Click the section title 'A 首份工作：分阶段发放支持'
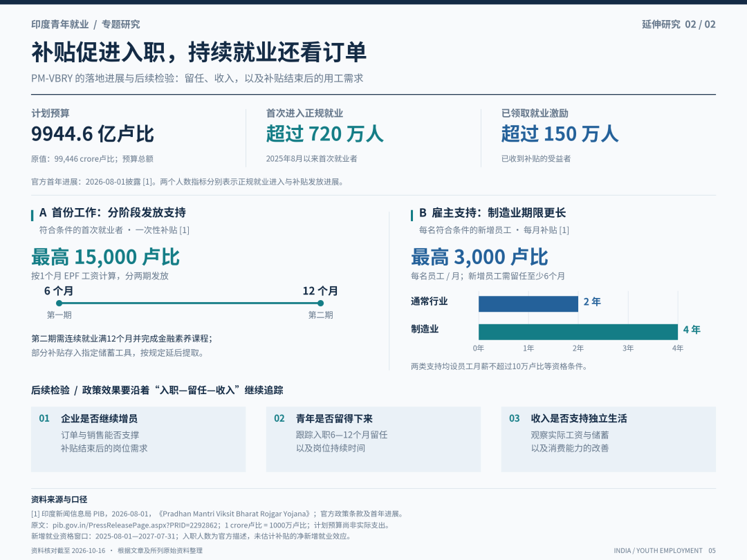 pyautogui.click(x=113, y=213)
